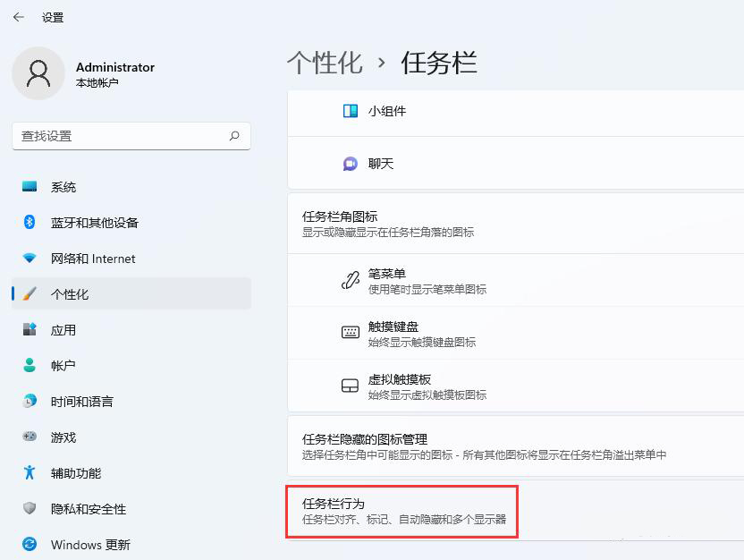Viewport: 744px width, 560px height.
Task: Click 个性化 in the breadcrumb header
Action: click(x=325, y=63)
